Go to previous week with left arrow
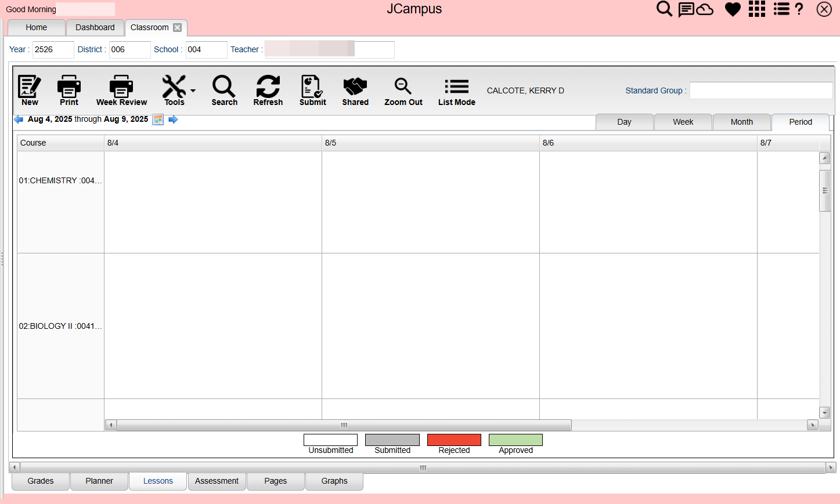This screenshot has width=840, height=504. click(19, 119)
